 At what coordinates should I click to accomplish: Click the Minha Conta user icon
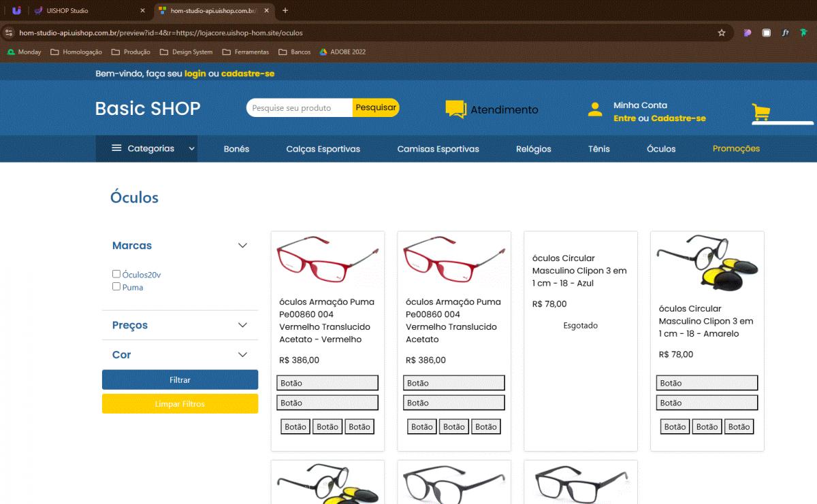pyautogui.click(x=595, y=110)
